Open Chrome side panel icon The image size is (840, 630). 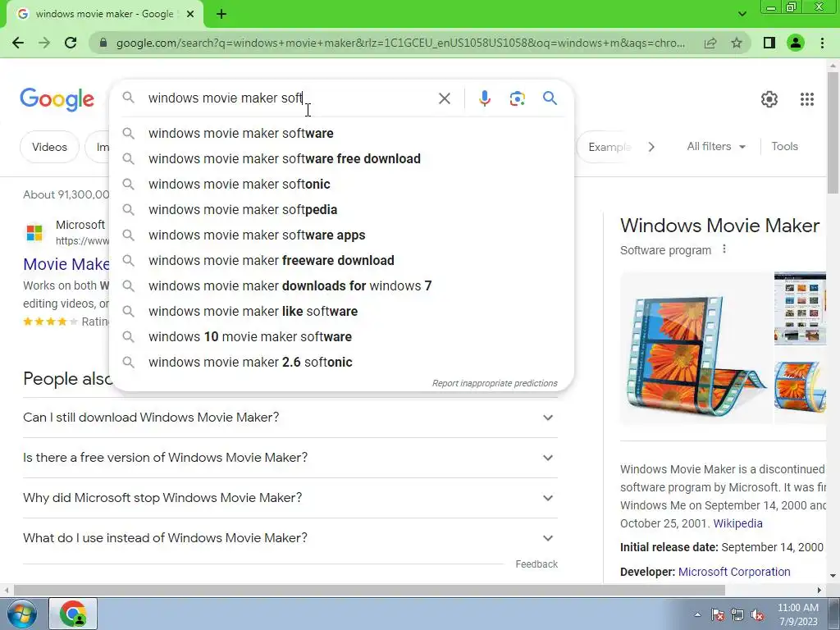(x=769, y=43)
